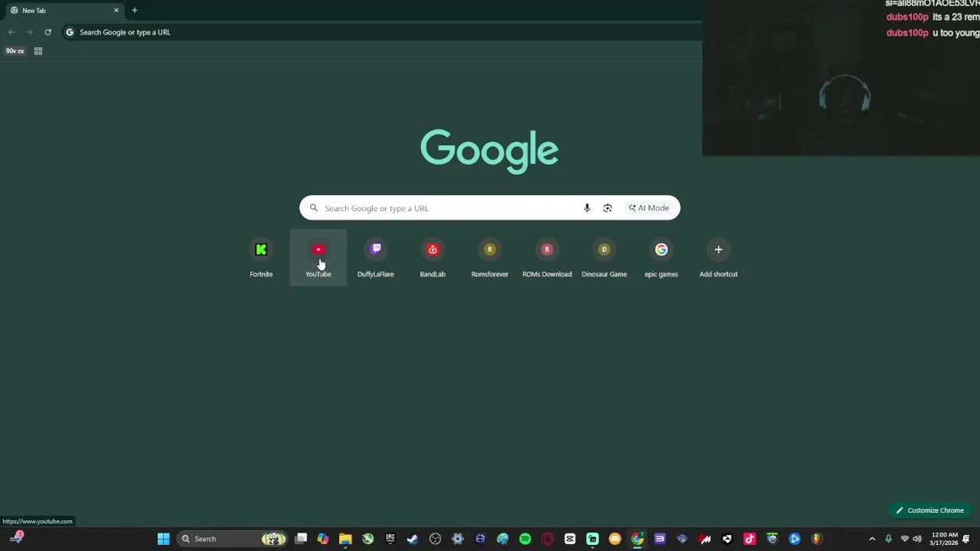Open the Romsforever shortcut

pos(490,258)
